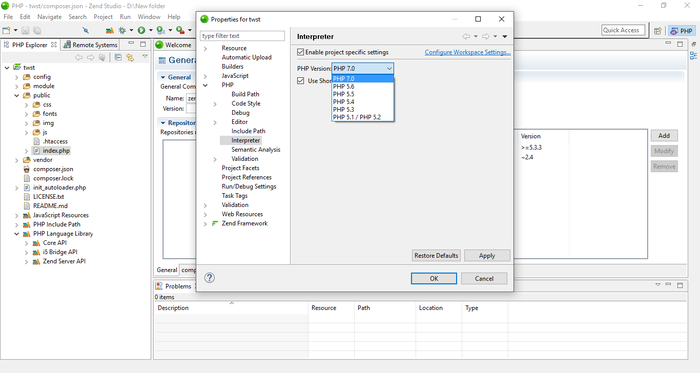700x373 pixels.
Task: Click the Open Perspective icon near Quick Access
Action: [x=658, y=31]
